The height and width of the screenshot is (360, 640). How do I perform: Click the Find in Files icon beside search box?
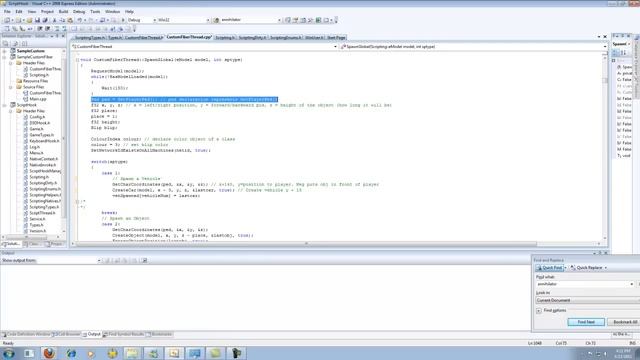click(x=216, y=20)
